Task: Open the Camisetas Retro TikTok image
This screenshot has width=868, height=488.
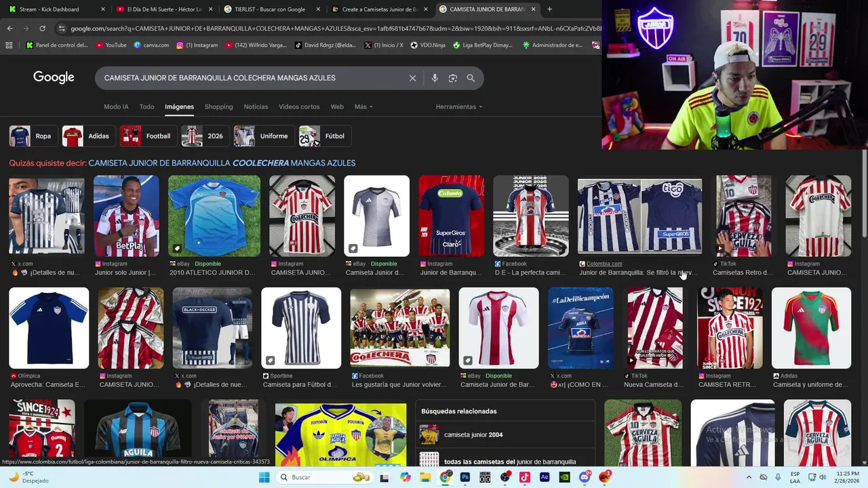Action: [x=743, y=216]
